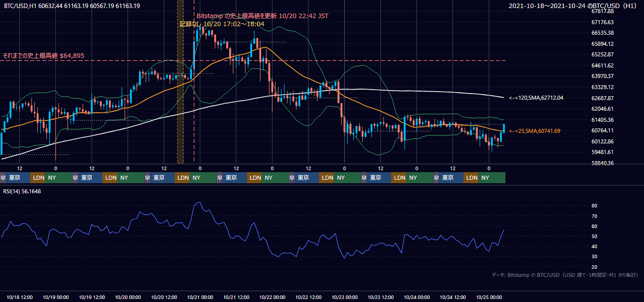
Task: Click the RSI scale value 80
Action: [595, 206]
